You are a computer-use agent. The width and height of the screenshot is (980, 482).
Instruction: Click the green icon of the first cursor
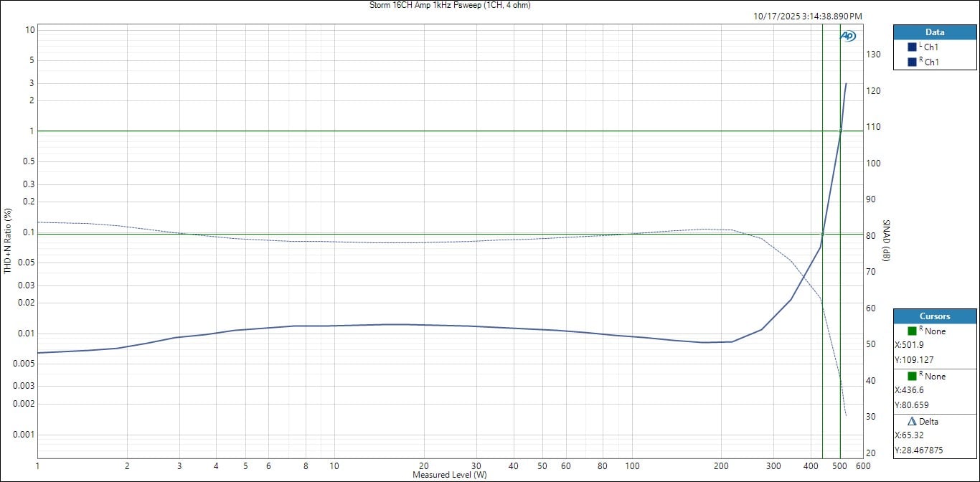912,331
